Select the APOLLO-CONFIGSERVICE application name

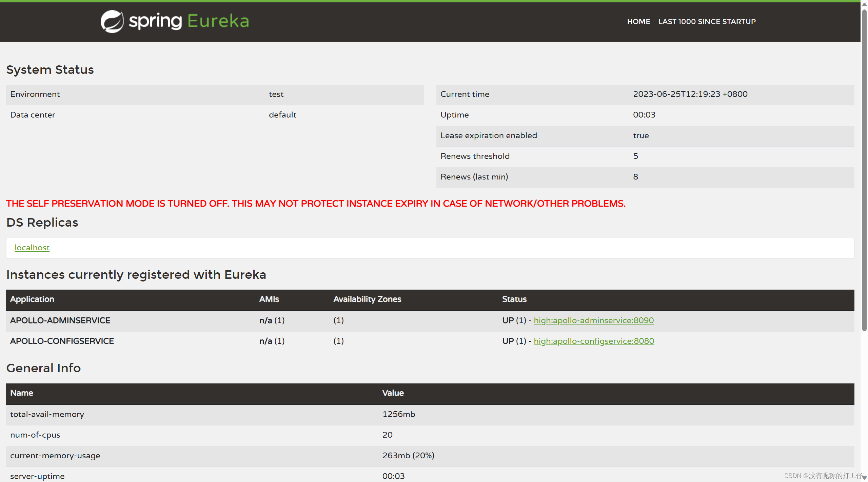(62, 341)
